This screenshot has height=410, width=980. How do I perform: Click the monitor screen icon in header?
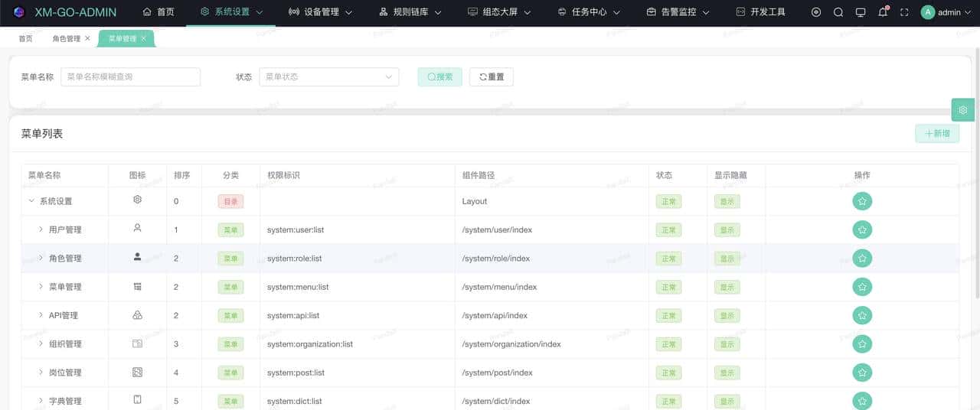861,12
